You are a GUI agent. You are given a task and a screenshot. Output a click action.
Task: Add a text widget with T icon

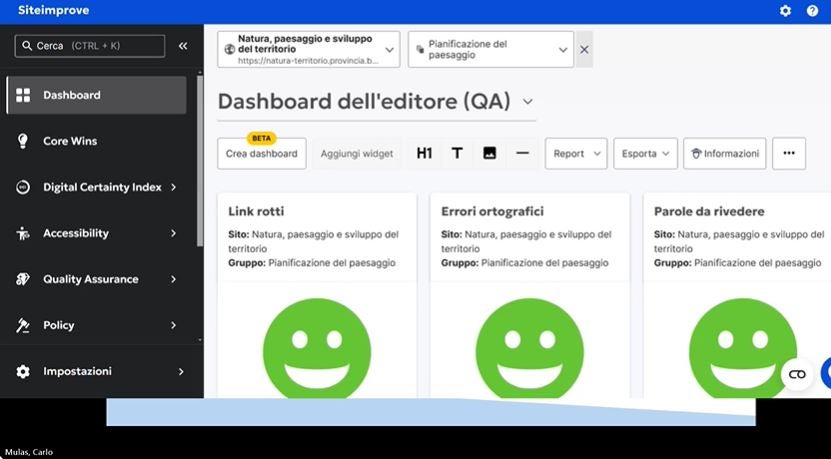click(457, 153)
